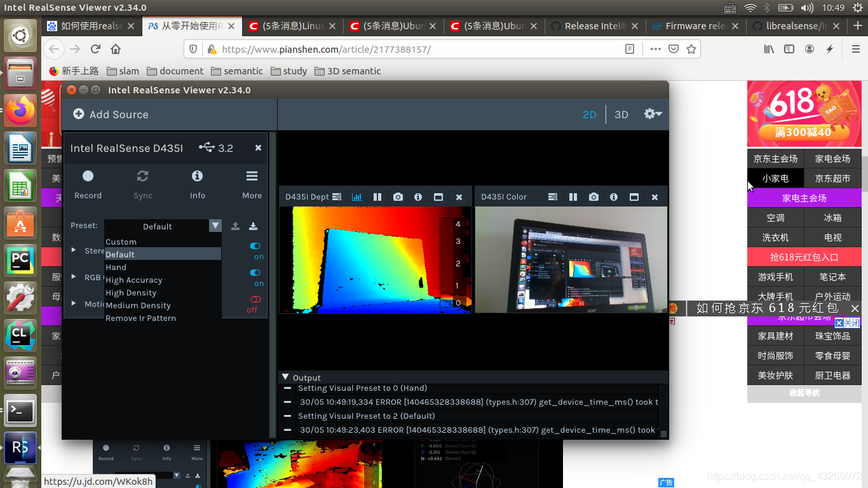Image resolution: width=868 pixels, height=488 pixels.
Task: Open the viewer settings gear menu
Action: (x=653, y=114)
